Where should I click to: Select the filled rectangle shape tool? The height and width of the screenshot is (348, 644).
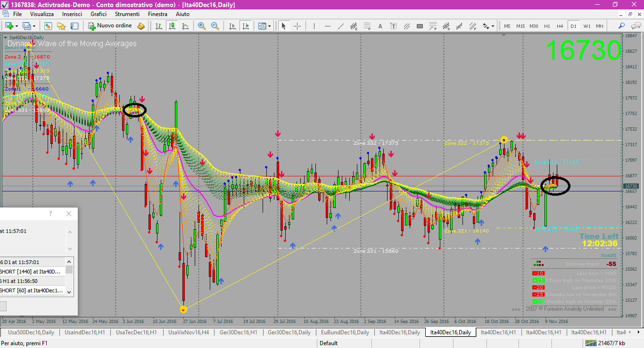click(420, 26)
